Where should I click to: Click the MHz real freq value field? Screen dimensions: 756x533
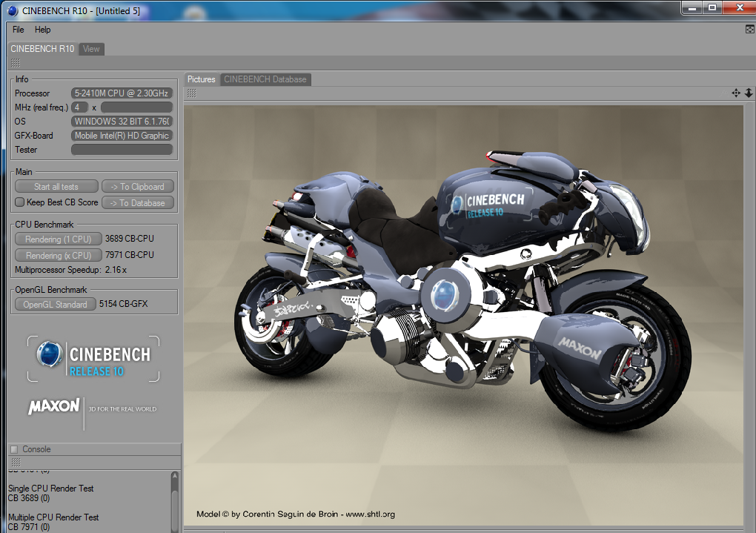click(79, 107)
